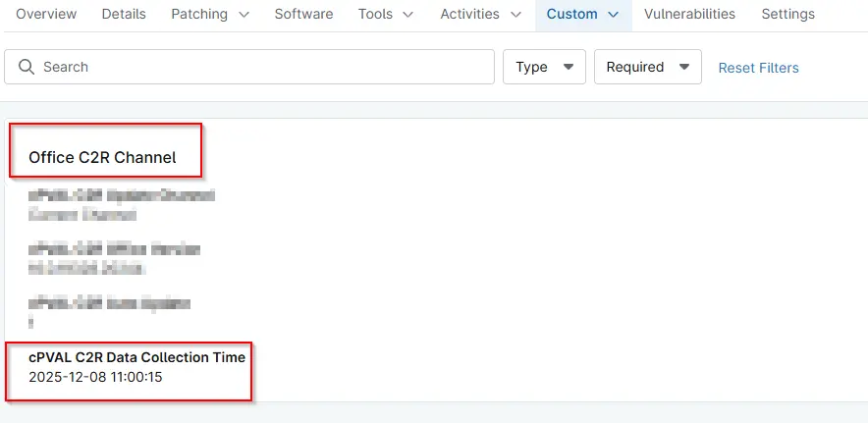Image resolution: width=868 pixels, height=423 pixels.
Task: Click the blurred field above Data Collection Time
Action: pyautogui.click(x=109, y=311)
